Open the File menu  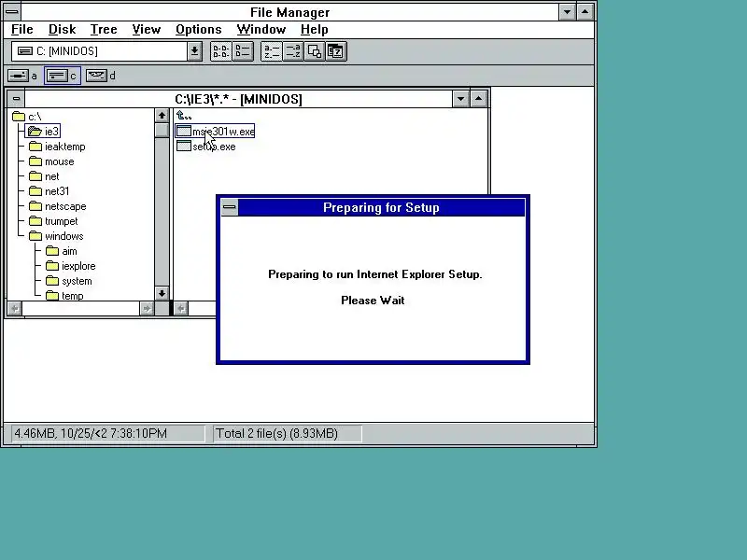point(21,30)
